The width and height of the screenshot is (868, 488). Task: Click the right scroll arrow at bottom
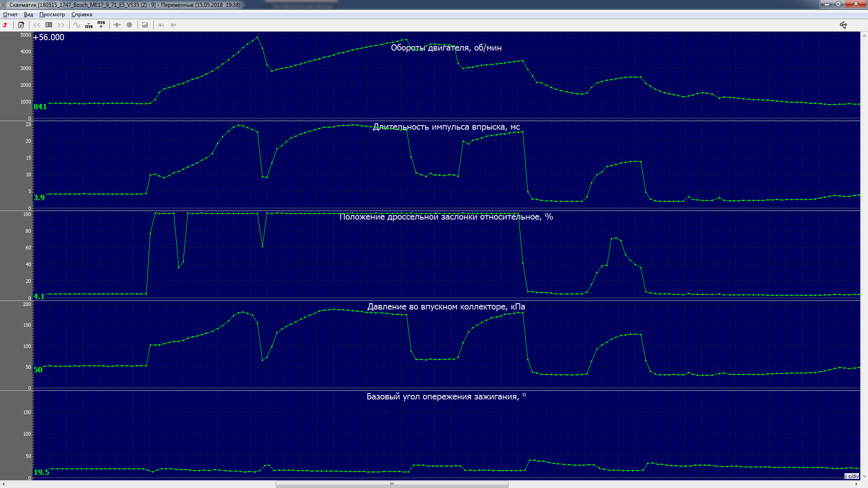pyautogui.click(x=856, y=484)
